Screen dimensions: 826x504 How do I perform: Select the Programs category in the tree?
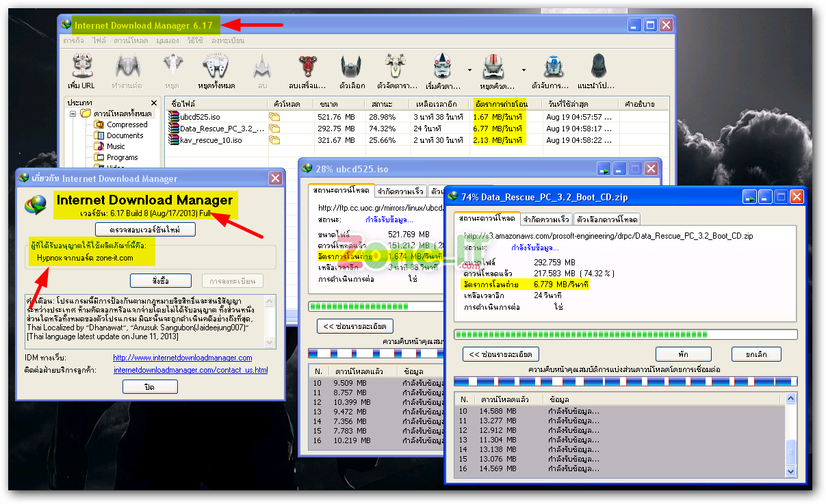(x=122, y=157)
